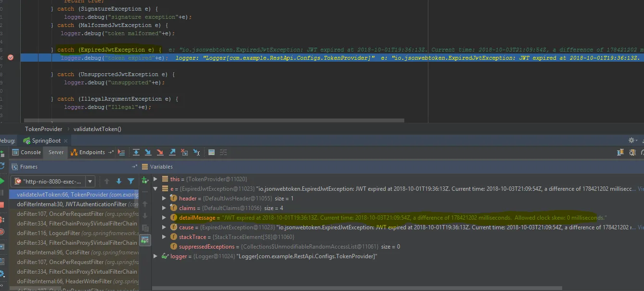Select frame validateJwtToken:66, TokenProvider
Viewport: 644px width, 291px height.
[74, 195]
